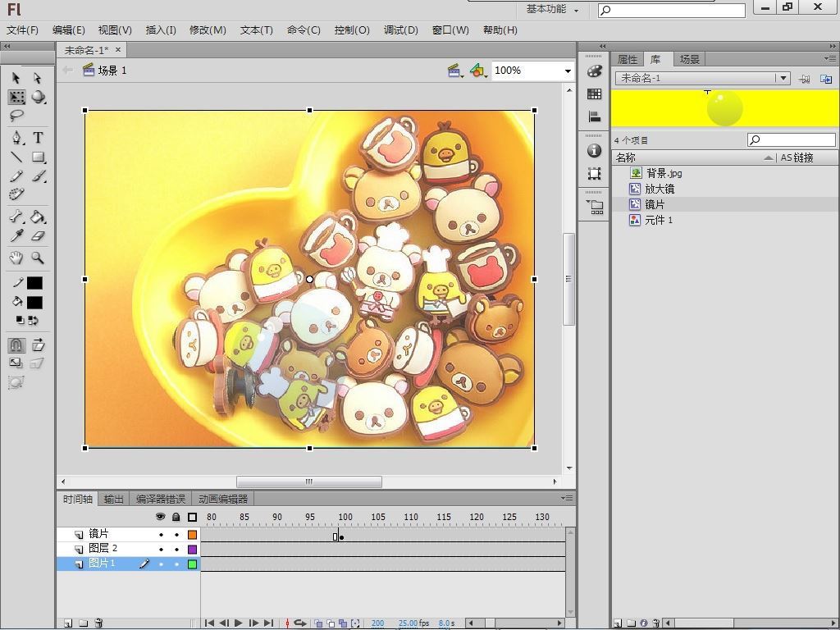Select the Brush tool
840x630 pixels.
(x=38, y=176)
